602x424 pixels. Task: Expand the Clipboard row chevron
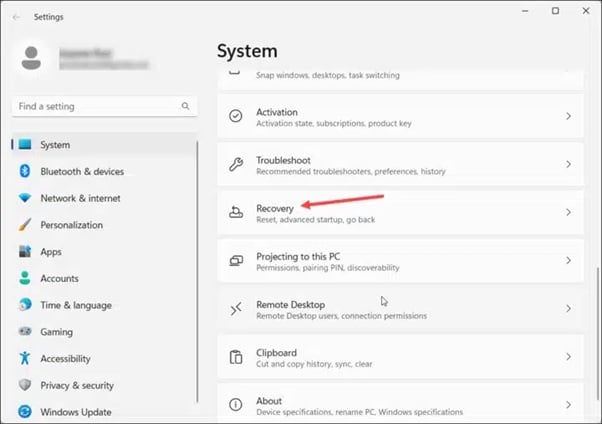tap(569, 357)
